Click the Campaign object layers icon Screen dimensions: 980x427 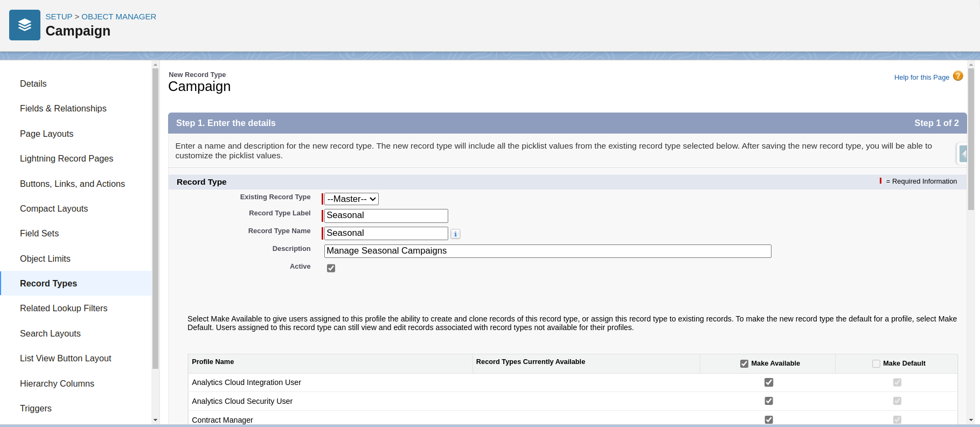coord(25,25)
